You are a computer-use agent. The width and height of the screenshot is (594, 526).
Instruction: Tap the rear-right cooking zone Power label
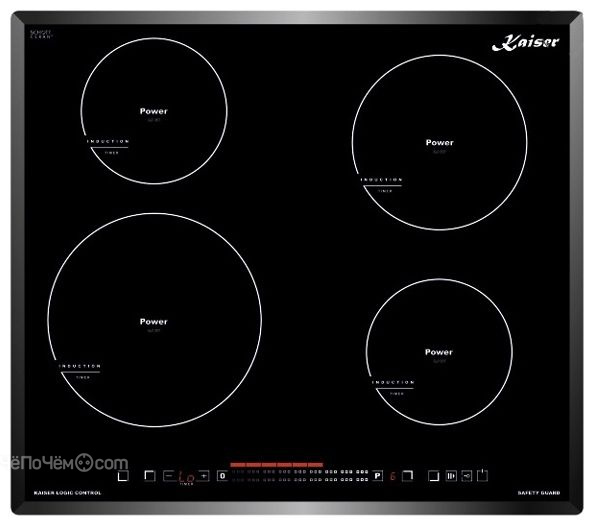click(439, 142)
